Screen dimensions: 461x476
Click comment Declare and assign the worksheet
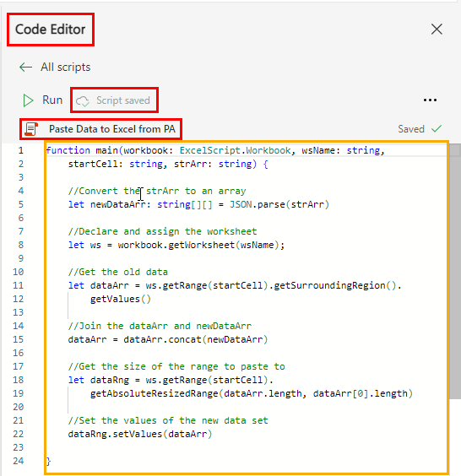(x=162, y=231)
